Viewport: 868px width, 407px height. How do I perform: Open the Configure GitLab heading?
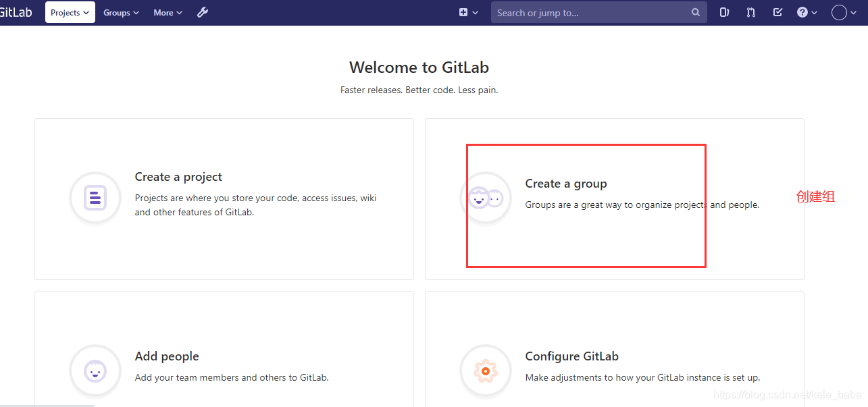(572, 356)
